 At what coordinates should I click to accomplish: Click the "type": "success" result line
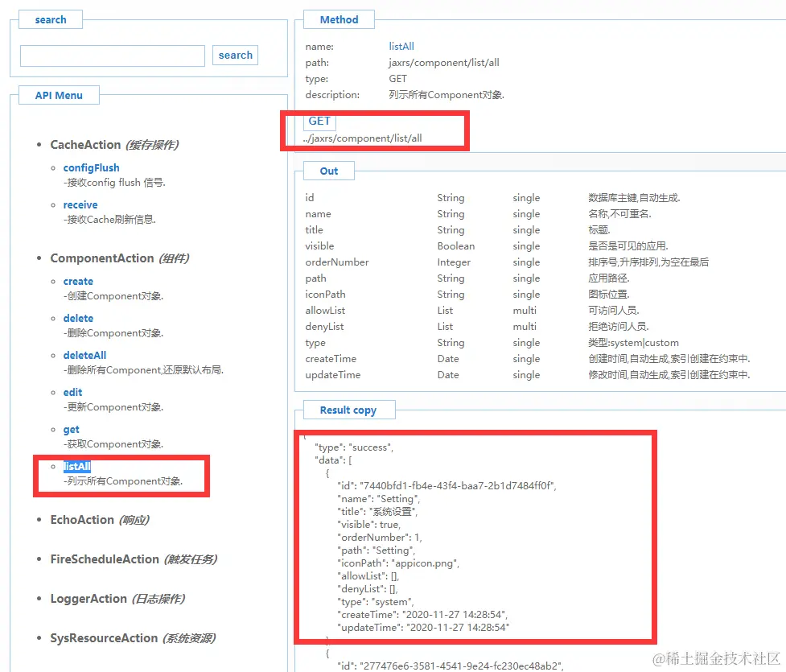point(354,447)
